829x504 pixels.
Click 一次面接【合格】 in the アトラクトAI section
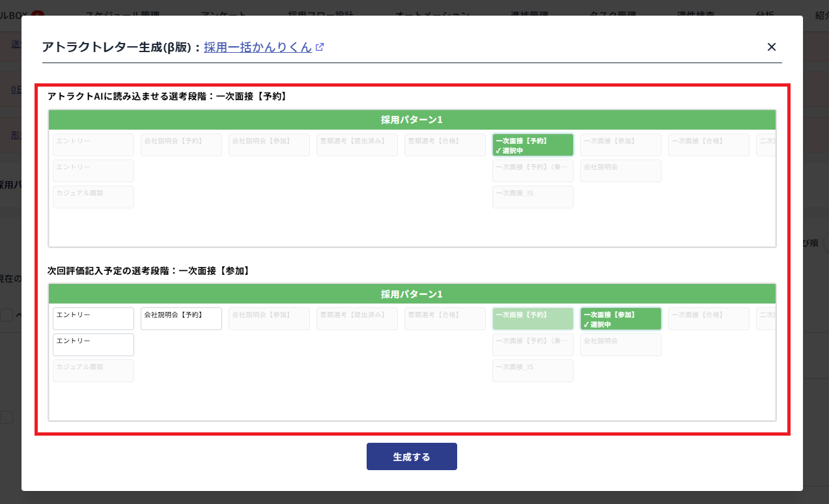(x=709, y=145)
